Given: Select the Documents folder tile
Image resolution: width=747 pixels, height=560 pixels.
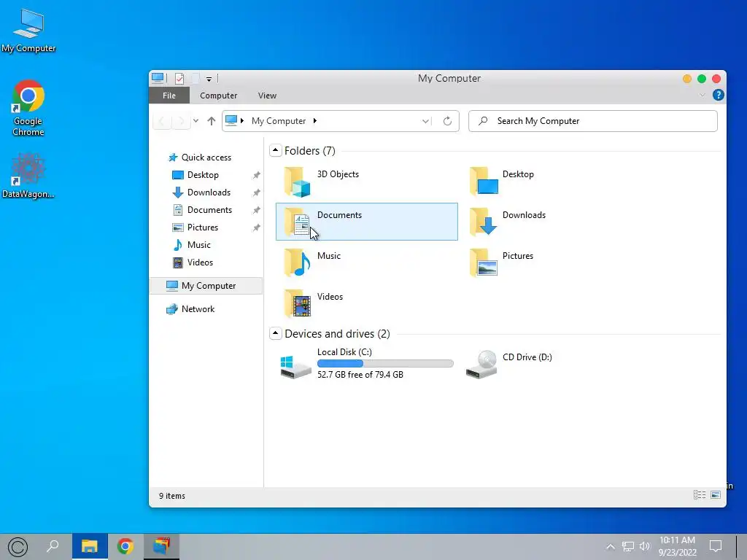Looking at the screenshot, I should click(x=367, y=222).
